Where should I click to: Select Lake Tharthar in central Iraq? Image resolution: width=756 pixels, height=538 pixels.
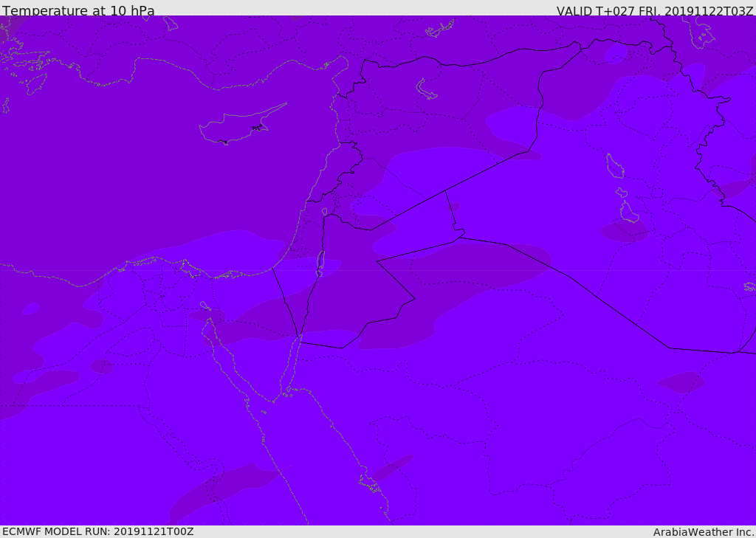click(614, 166)
